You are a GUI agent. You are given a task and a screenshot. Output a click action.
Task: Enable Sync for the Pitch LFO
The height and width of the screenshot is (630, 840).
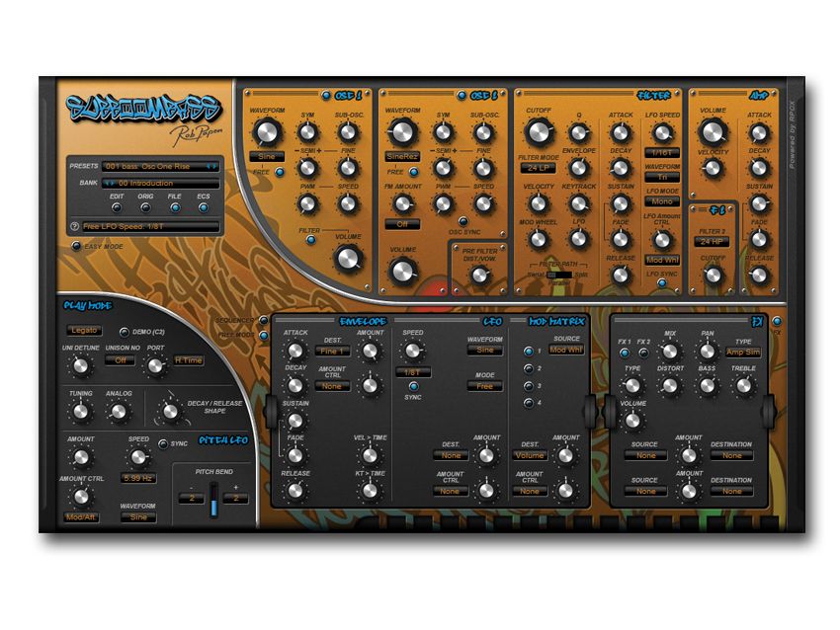coord(163,443)
